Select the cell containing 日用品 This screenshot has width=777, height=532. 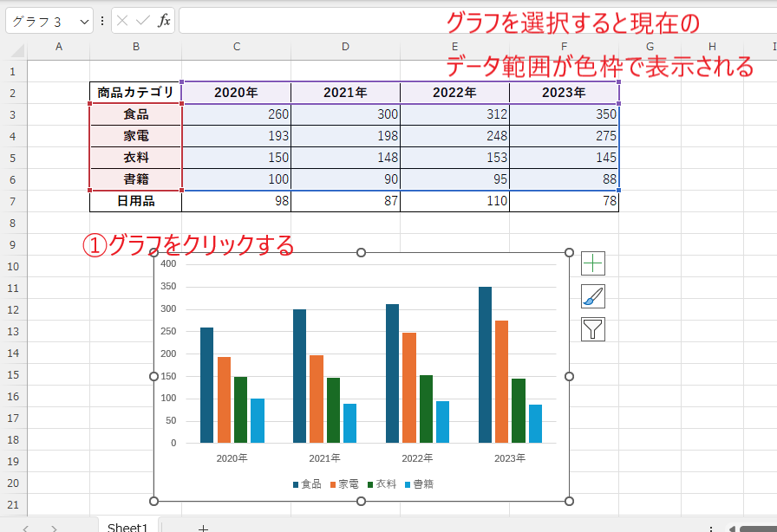click(135, 201)
